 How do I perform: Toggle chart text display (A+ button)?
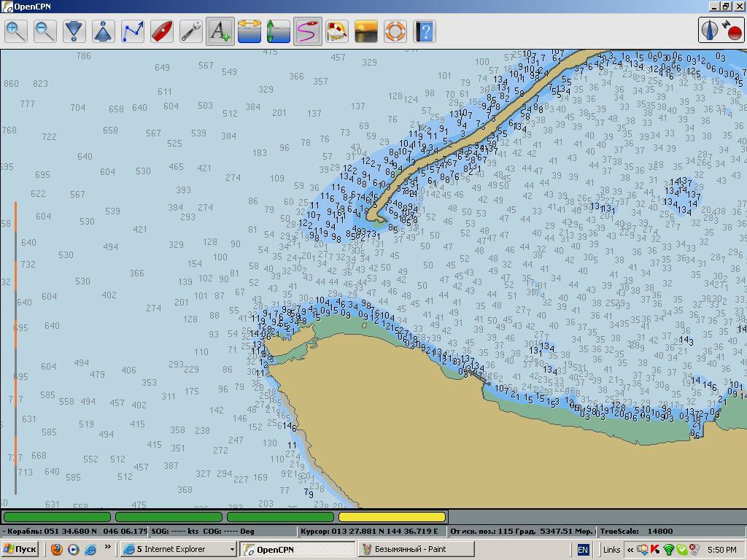(x=220, y=31)
